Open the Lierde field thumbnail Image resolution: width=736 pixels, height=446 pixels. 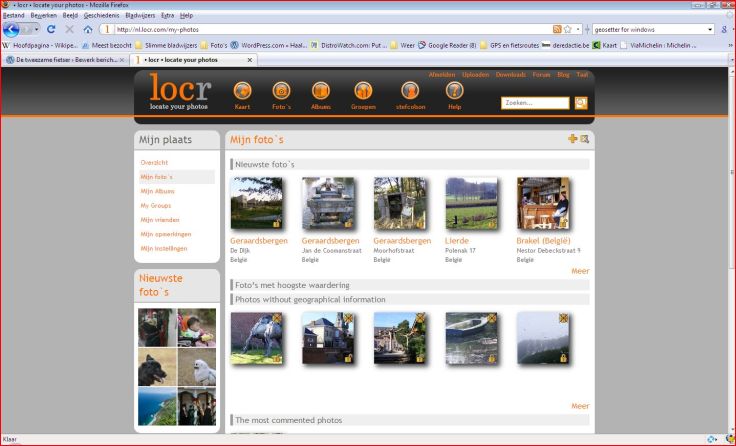pos(471,203)
